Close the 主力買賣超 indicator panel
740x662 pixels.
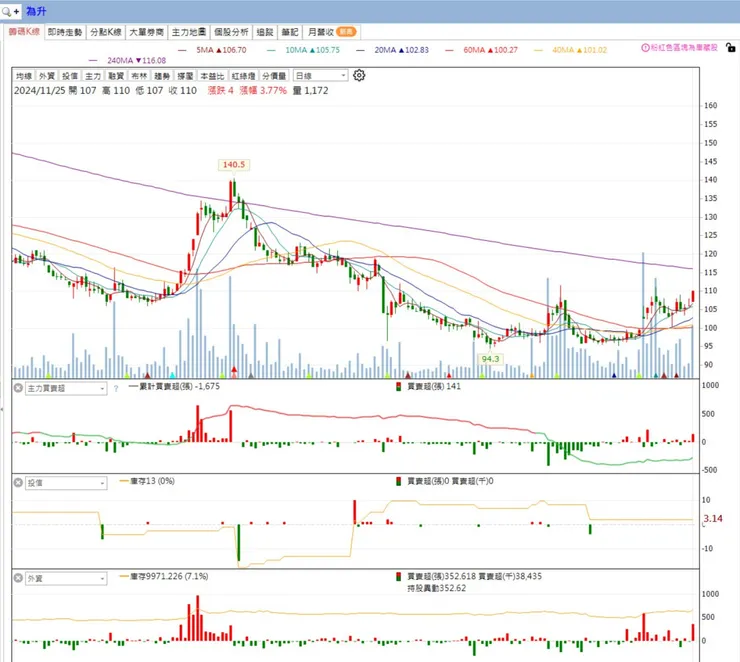pos(18,388)
